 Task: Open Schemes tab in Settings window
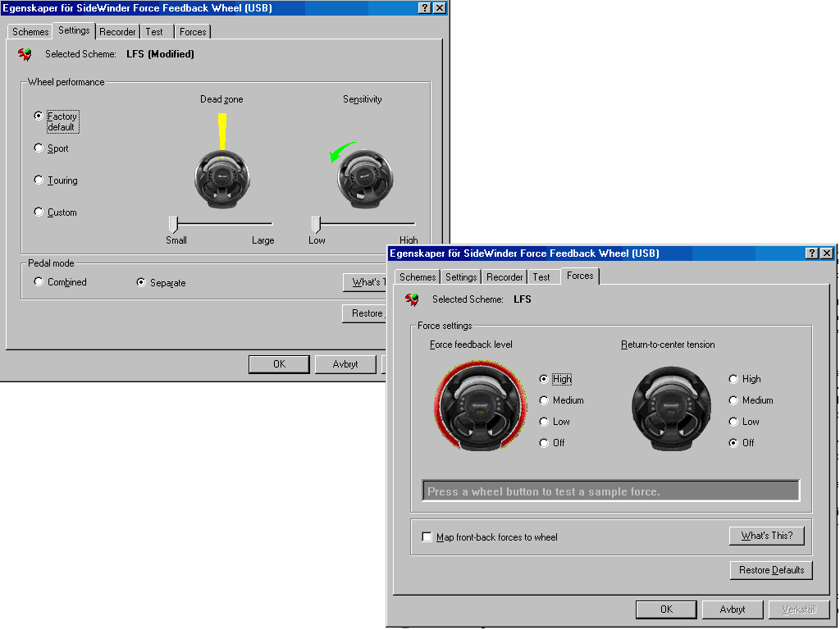click(x=30, y=32)
